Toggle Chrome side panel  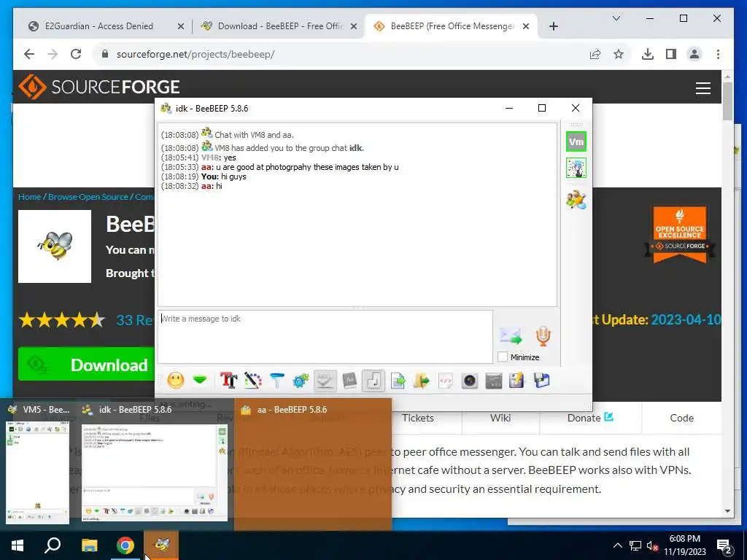[671, 54]
